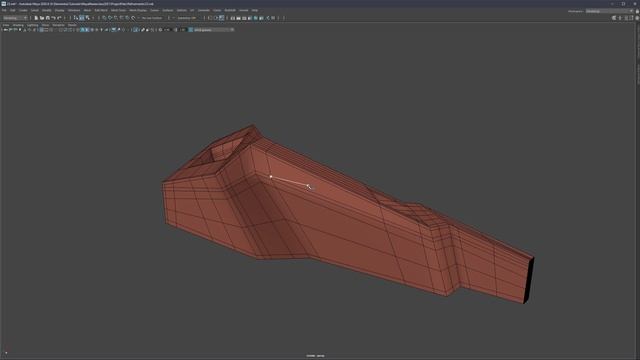
Task: Open the panel Shading menu
Action: [x=18, y=25]
